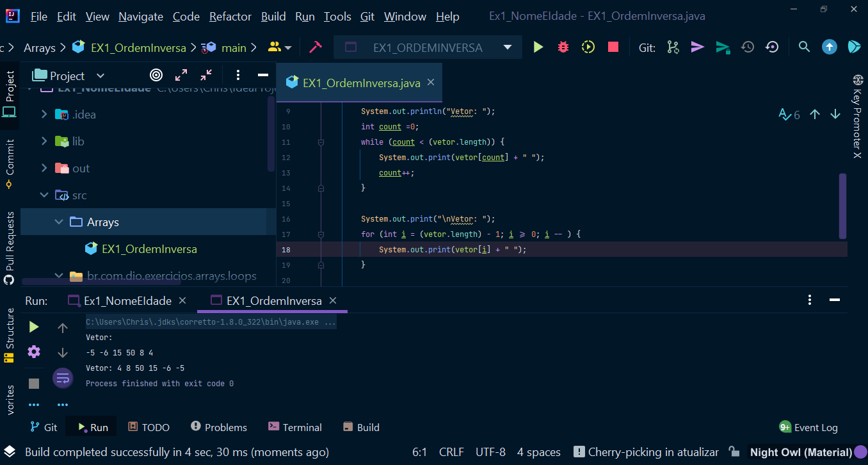Collapse all in the Project panel

206,75
